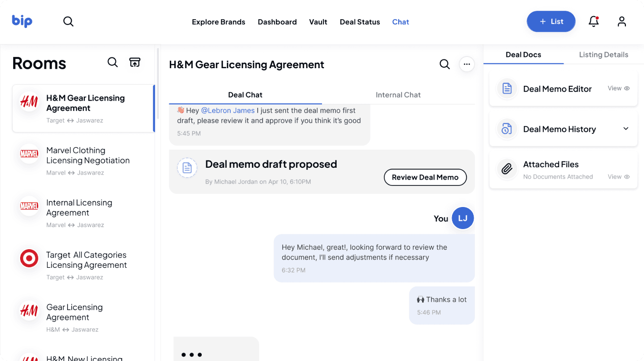This screenshot has height=361, width=644.
Task: Open the user profile icon
Action: pyautogui.click(x=622, y=22)
